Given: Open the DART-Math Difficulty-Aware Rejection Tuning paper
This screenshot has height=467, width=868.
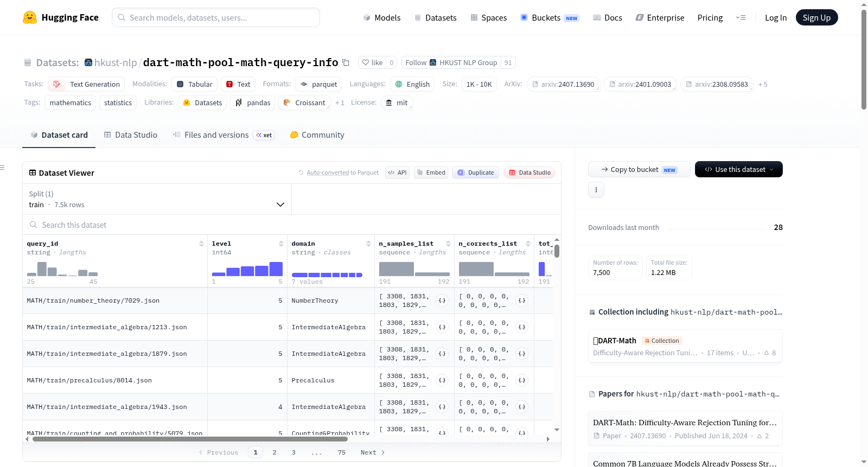Looking at the screenshot, I should click(x=685, y=428).
